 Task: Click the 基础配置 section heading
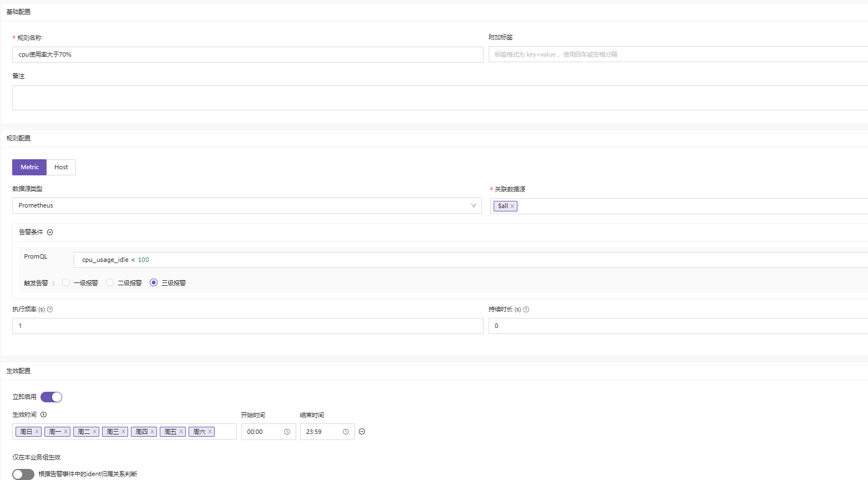point(18,12)
